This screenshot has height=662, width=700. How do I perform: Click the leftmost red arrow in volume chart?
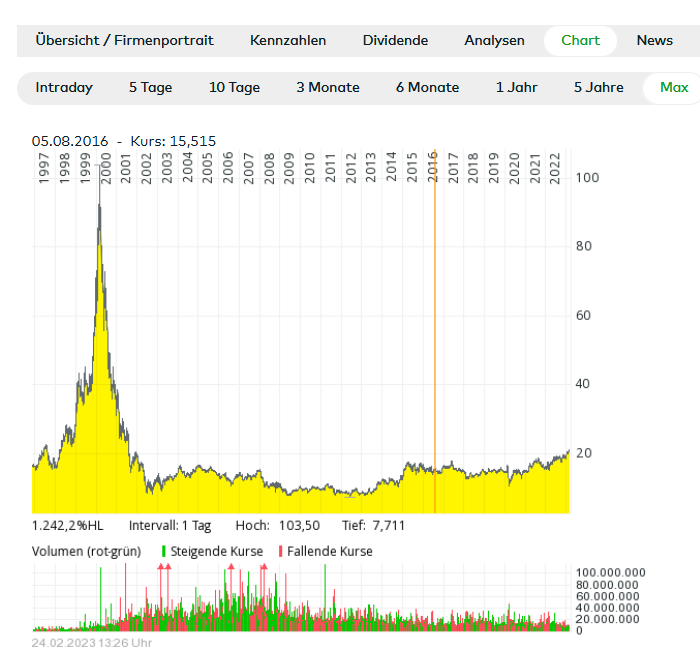coord(161,567)
